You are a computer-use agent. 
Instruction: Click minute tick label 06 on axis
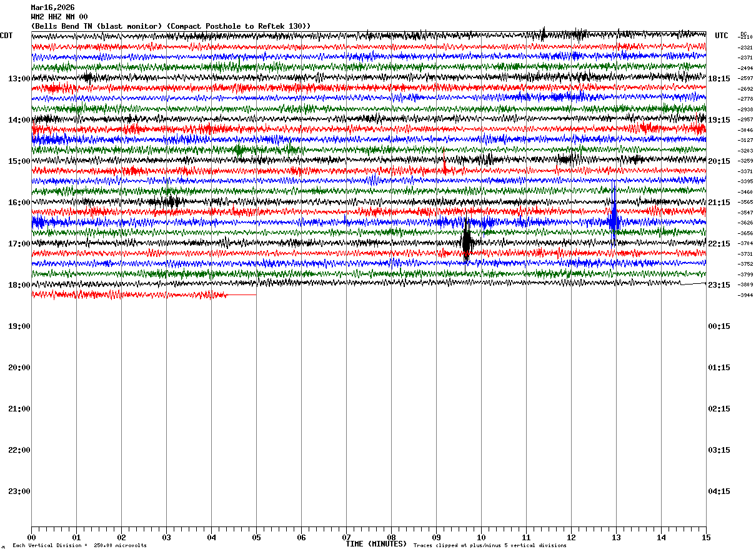coord(301,538)
